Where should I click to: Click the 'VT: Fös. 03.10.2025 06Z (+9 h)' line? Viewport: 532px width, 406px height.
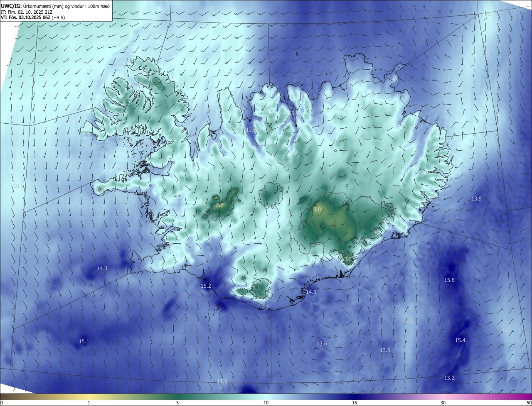[33, 17]
